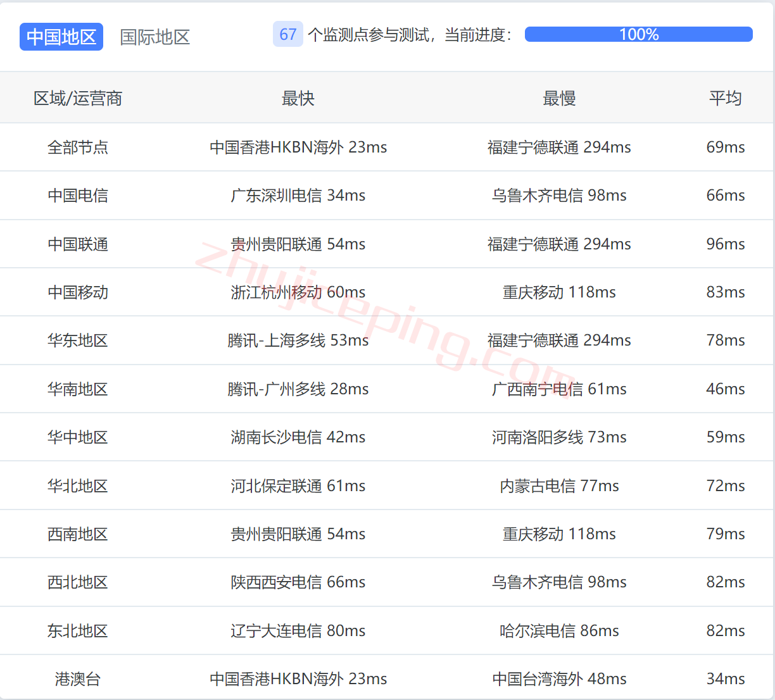Click 广东深圳电信 34ms fastest entry
Viewport: 775px width, 700px height.
[298, 196]
